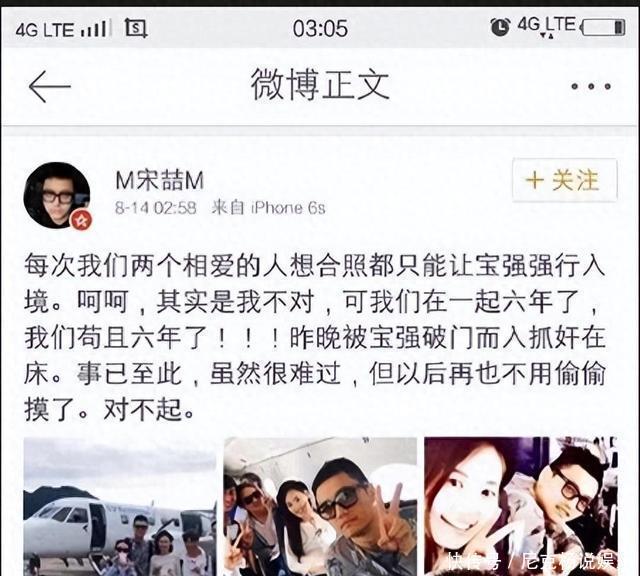Tap the 8-14 02:58 post timestamp
640x576 pixels.
[x=156, y=208]
